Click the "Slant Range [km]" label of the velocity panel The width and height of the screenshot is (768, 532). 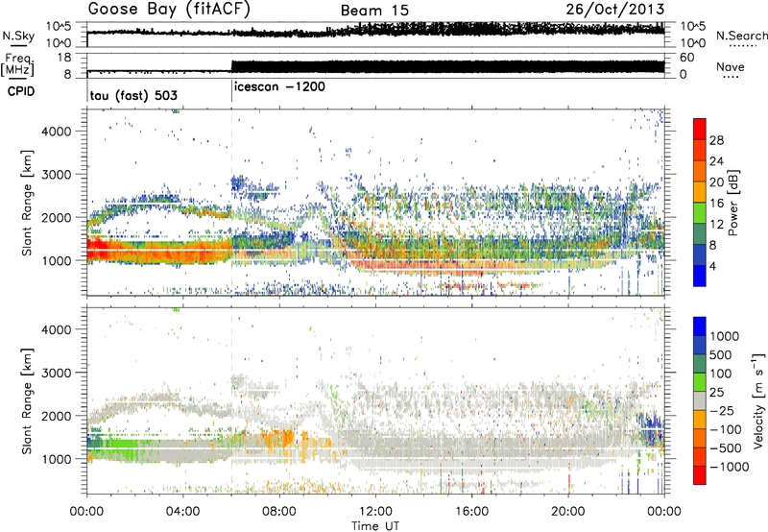[27, 401]
